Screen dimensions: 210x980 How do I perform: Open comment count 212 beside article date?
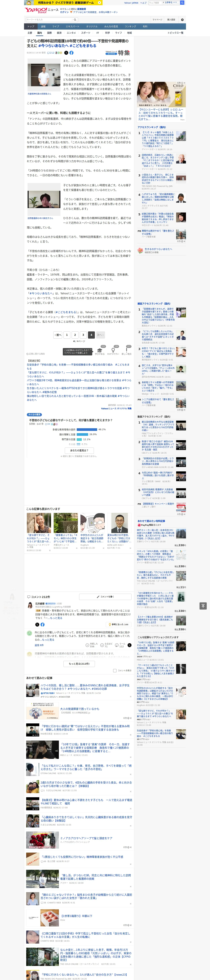51,53
